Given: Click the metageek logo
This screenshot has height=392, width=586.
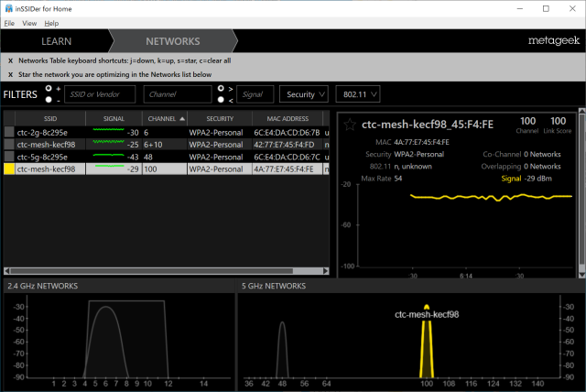Looking at the screenshot, I should [553, 40].
